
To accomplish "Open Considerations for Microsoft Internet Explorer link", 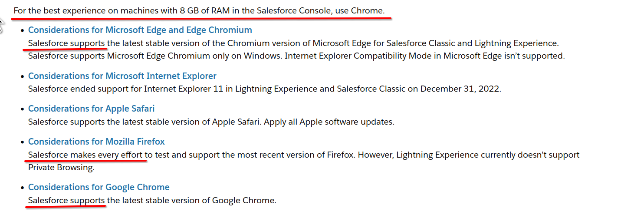I will pos(122,76).
